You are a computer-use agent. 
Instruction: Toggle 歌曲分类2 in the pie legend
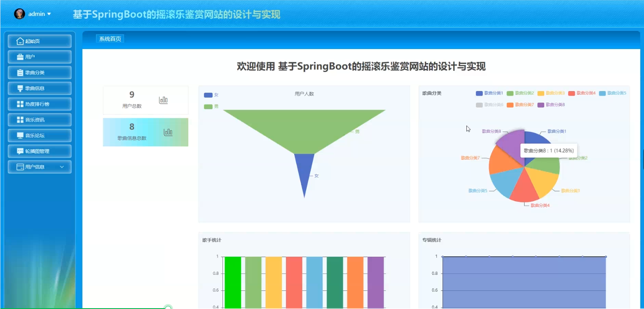click(x=520, y=93)
